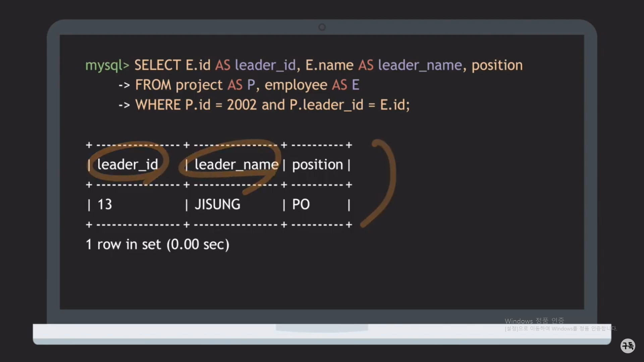
Task: Click the laptop webcam circle icon
Action: tap(322, 27)
